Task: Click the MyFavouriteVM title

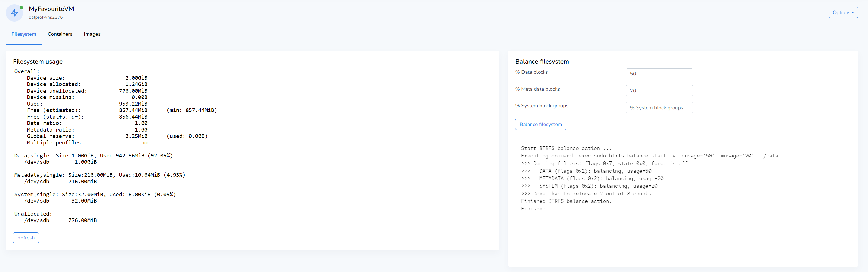Action: 51,9
